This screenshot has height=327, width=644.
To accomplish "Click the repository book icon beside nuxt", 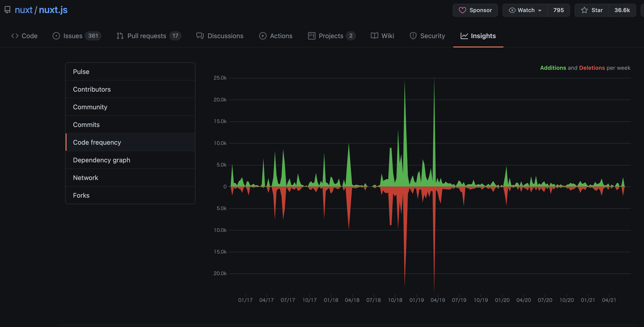I will tap(7, 10).
